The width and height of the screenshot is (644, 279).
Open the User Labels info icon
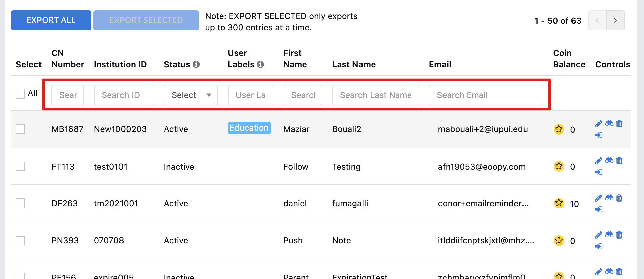click(x=260, y=64)
